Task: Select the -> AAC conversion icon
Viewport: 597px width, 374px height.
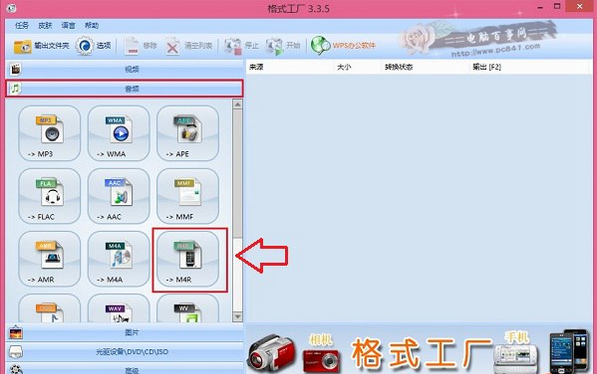Action: tap(119, 196)
